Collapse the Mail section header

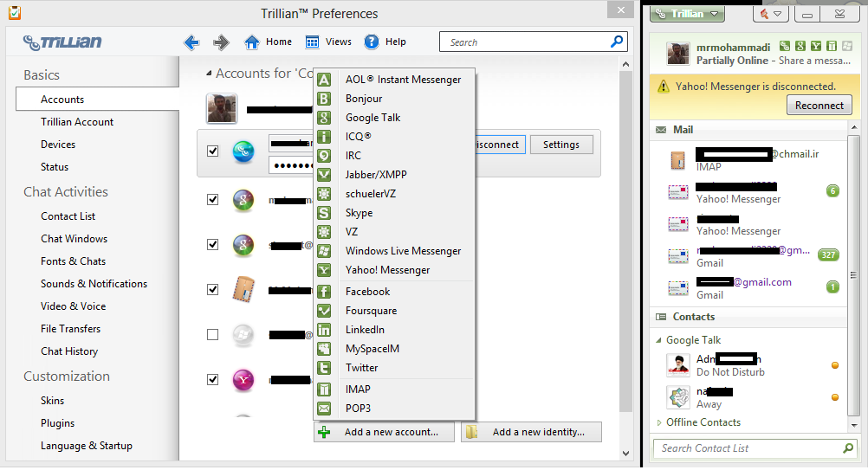(x=748, y=129)
